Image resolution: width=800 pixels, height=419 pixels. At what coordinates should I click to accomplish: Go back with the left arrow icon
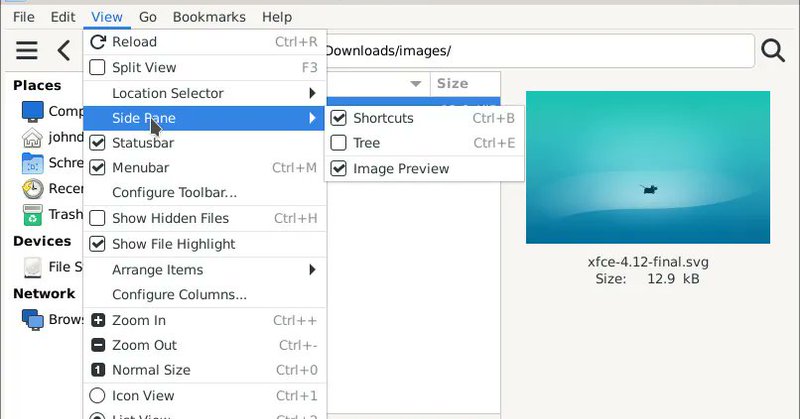tap(64, 51)
